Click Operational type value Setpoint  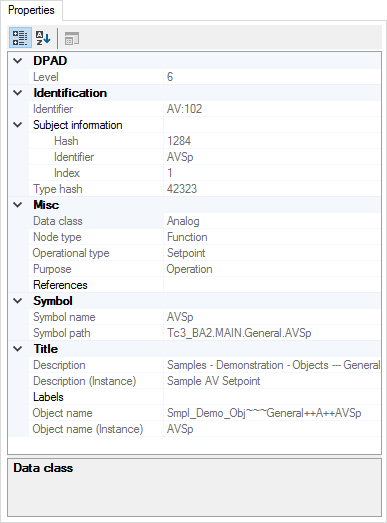(186, 253)
